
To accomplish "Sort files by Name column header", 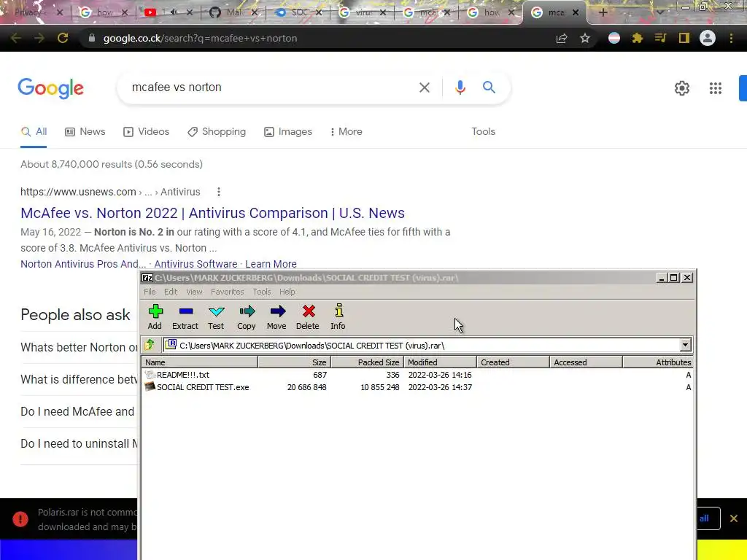I will click(200, 362).
